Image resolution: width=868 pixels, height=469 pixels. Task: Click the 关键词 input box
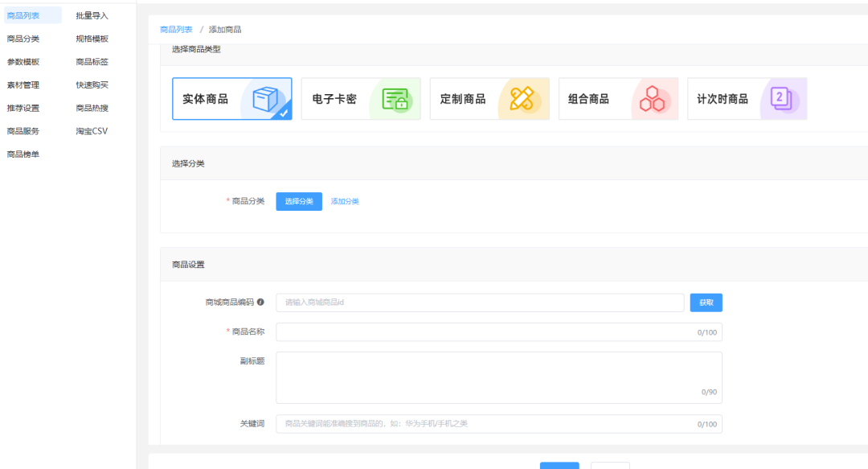pyautogui.click(x=482, y=424)
